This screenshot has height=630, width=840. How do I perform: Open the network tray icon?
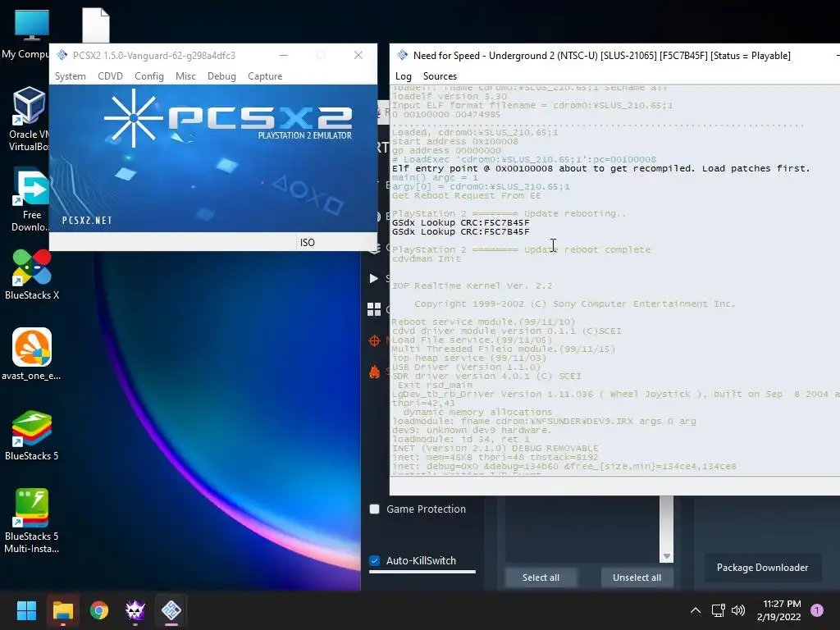point(718,610)
